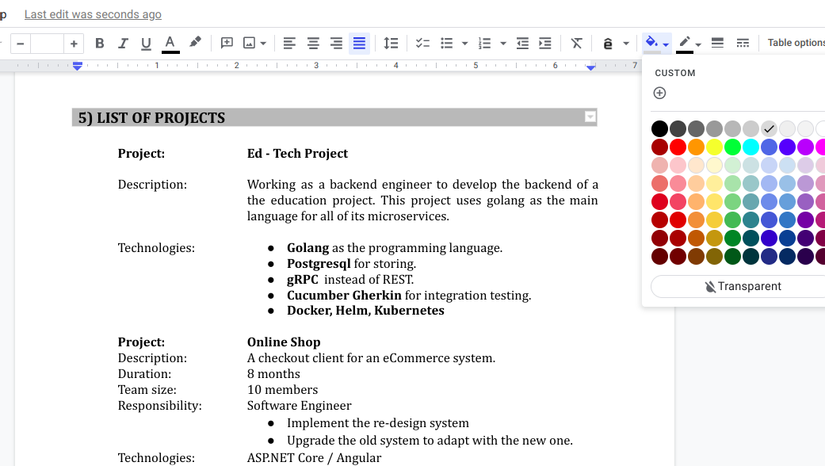825x466 pixels.
Task: Open the border color pencil tool
Action: (x=684, y=43)
